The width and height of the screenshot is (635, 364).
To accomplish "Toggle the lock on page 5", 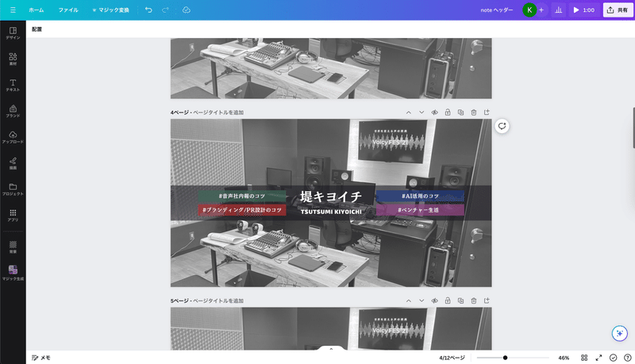I will click(x=448, y=301).
